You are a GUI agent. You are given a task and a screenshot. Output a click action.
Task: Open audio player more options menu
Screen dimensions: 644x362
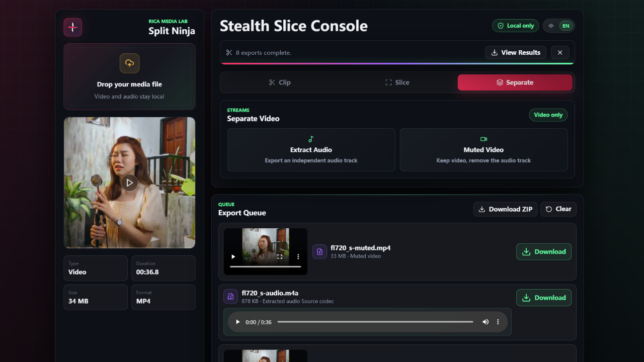tap(498, 322)
